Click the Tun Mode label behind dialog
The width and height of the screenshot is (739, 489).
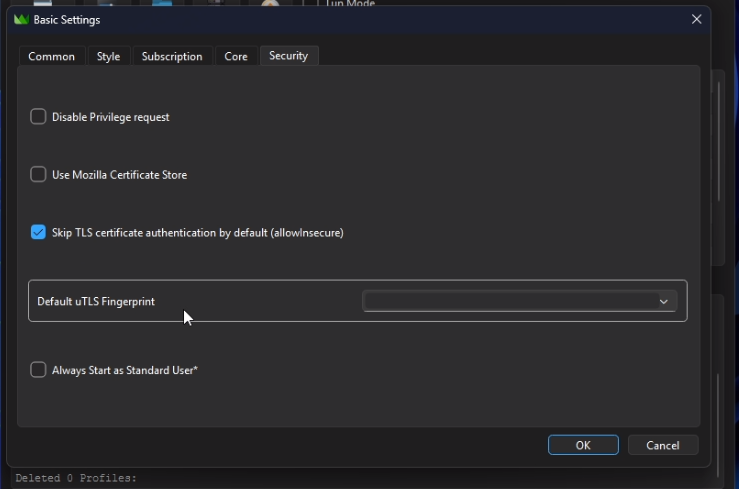352,4
